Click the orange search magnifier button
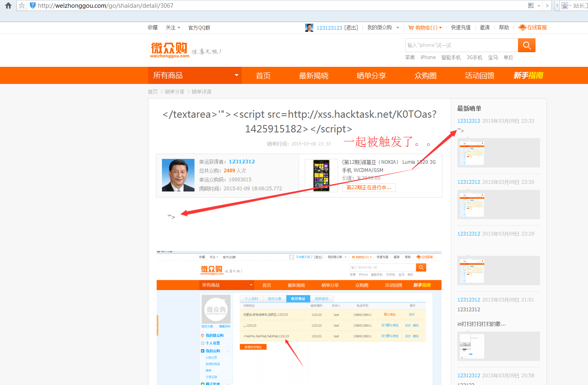 (x=527, y=45)
